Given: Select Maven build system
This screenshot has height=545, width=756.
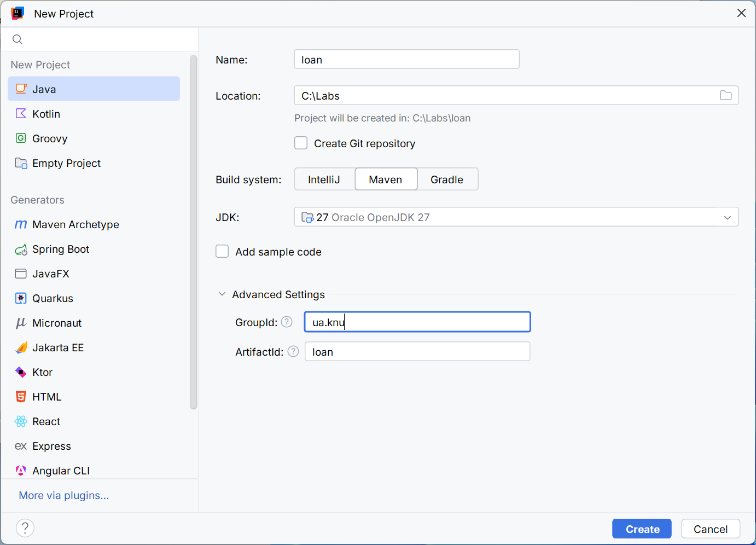Looking at the screenshot, I should click(x=386, y=179).
